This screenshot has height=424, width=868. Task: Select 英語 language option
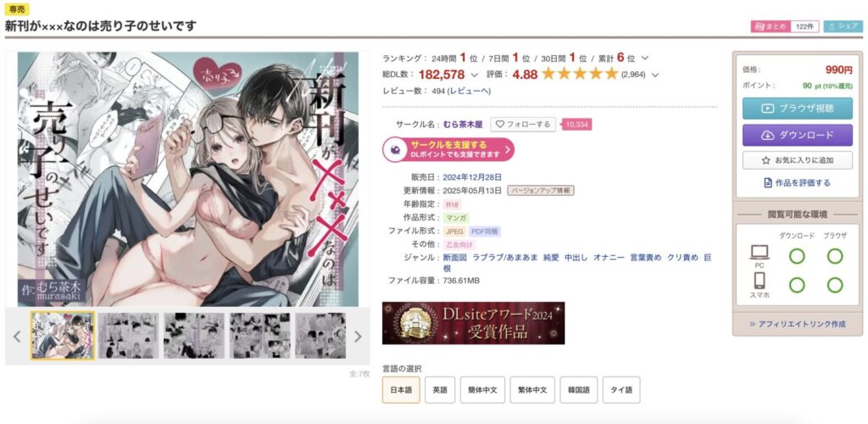(440, 390)
